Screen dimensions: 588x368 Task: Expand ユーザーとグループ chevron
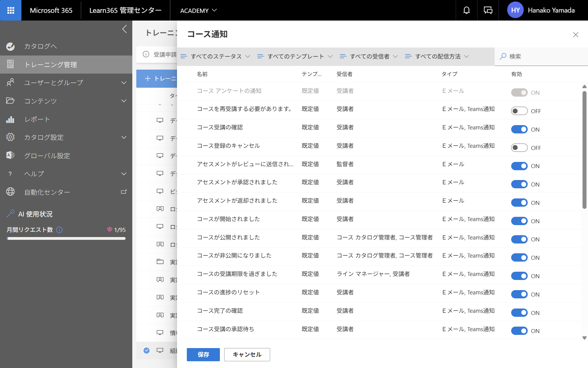click(124, 83)
